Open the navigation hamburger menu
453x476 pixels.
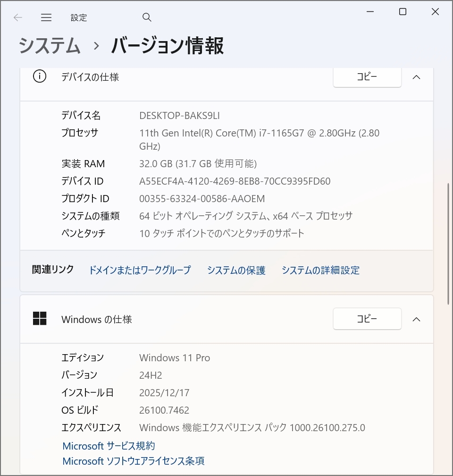click(46, 17)
